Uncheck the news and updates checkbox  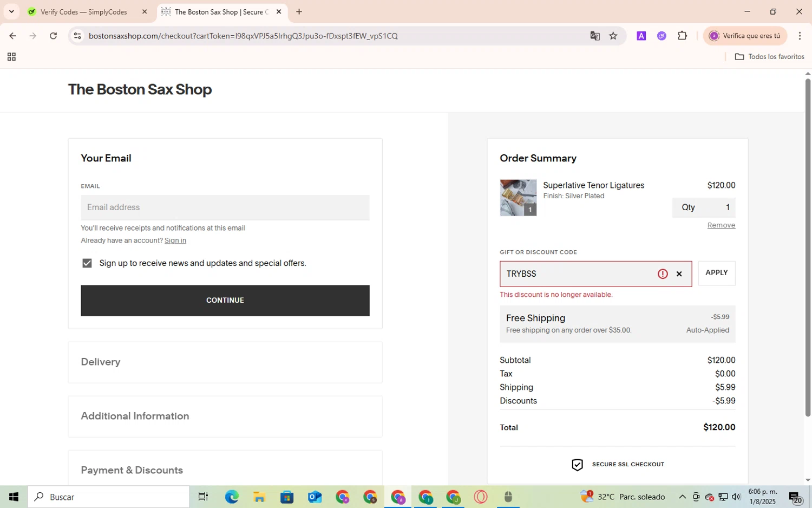(x=87, y=263)
